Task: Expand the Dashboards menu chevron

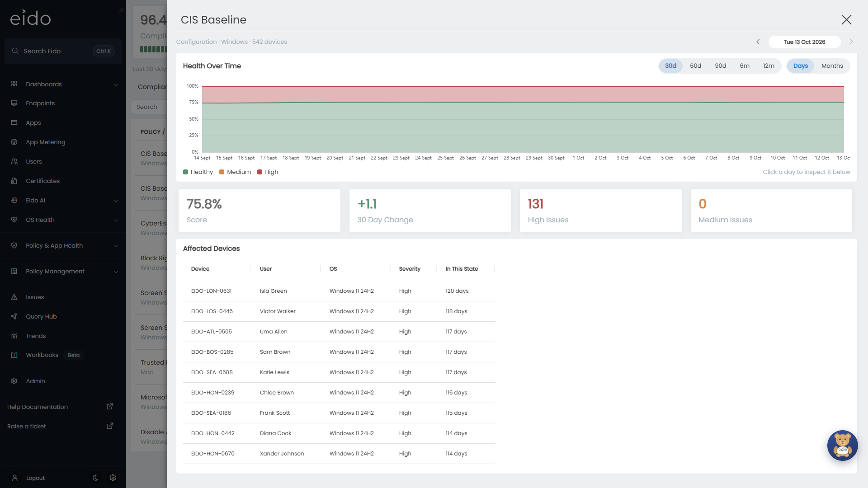Action: coord(116,84)
